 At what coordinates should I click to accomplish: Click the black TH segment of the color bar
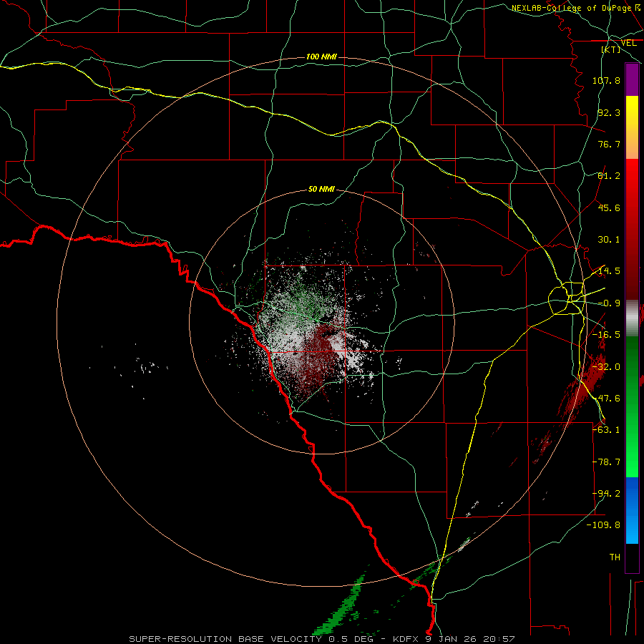(632, 558)
